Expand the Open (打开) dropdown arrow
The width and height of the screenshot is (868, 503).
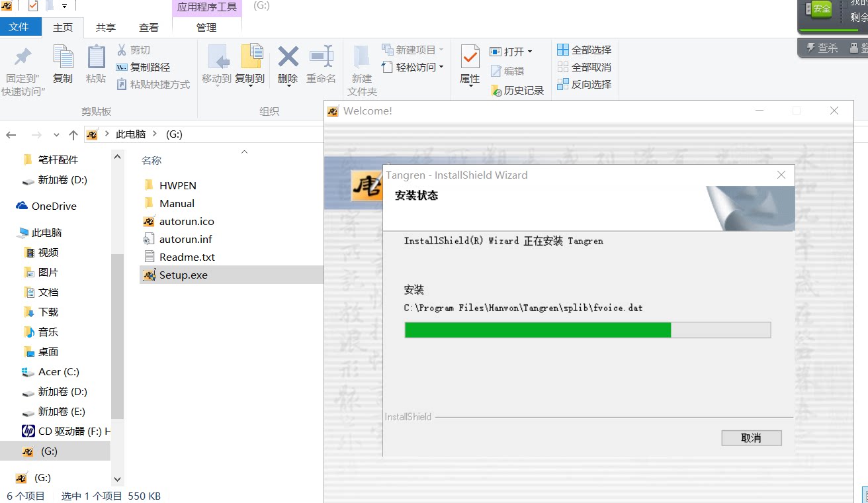point(530,52)
